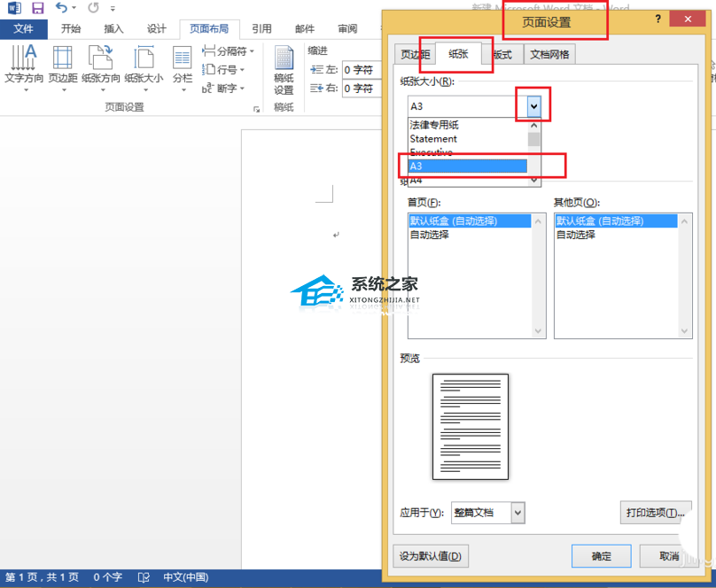Open the 纸张大小 paper size tool
This screenshot has height=588, width=716.
[x=144, y=68]
